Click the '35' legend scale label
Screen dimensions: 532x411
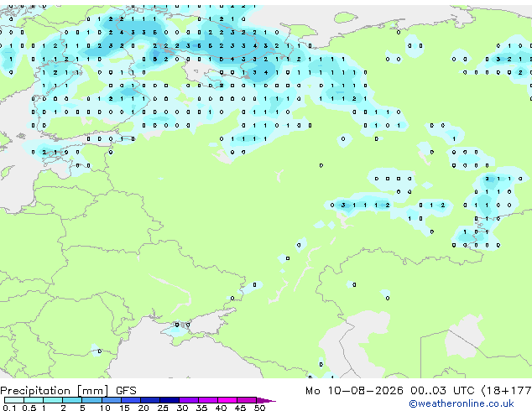point(201,408)
